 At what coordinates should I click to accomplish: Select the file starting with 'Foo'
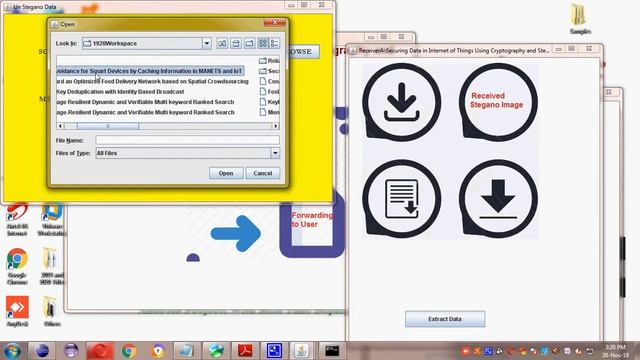coord(269,91)
